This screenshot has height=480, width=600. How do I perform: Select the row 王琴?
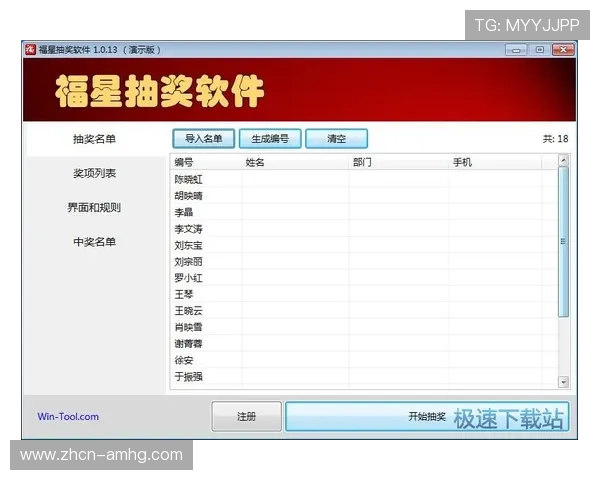(x=364, y=294)
